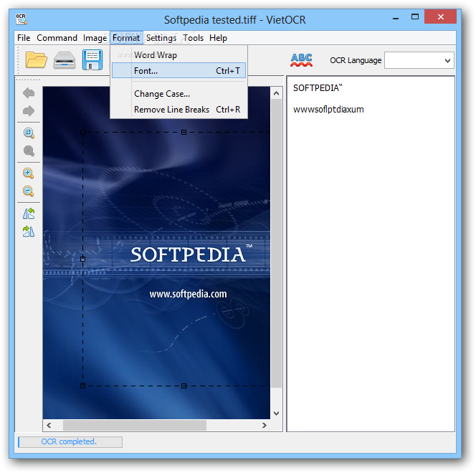
Task: Select Remove Line Breaks menu entry
Action: [178, 109]
